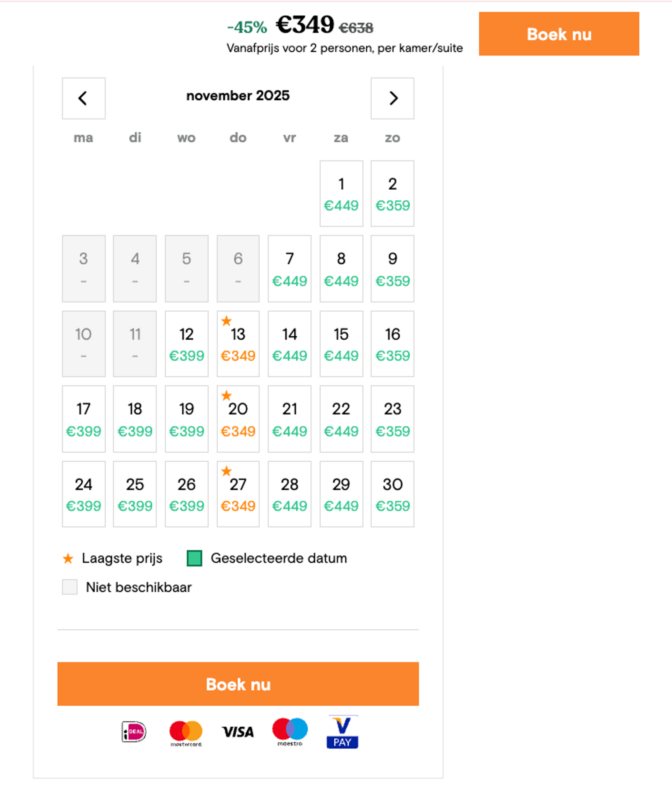Advance to next month with right arrow
The width and height of the screenshot is (672, 794).
(x=392, y=98)
